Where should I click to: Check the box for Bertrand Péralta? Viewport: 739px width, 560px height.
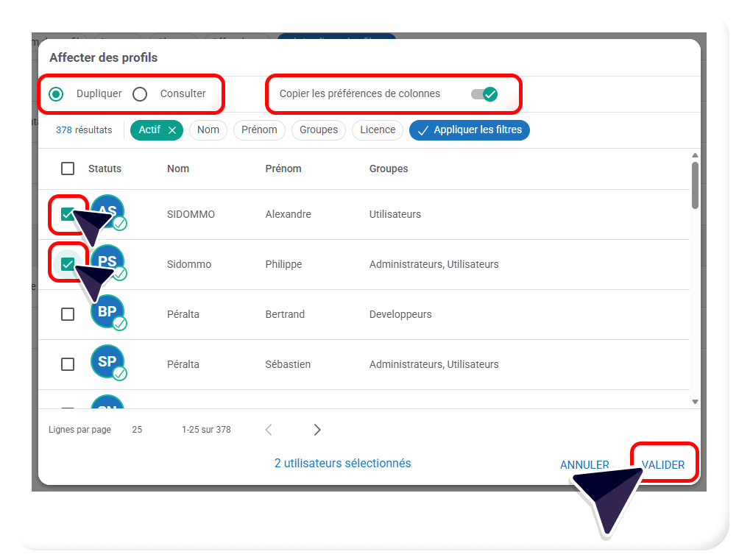pos(68,314)
